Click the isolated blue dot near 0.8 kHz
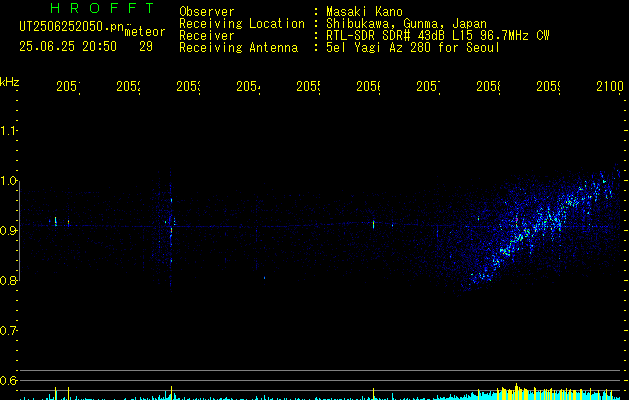The width and height of the screenshot is (629, 400). click(x=264, y=278)
